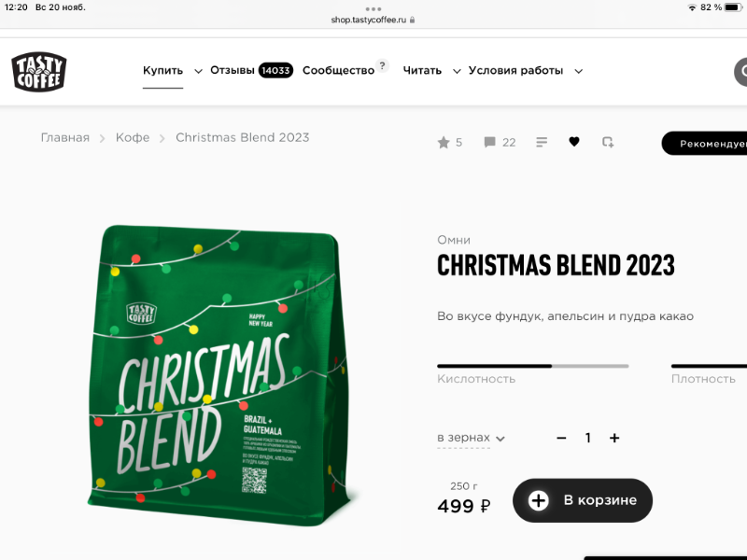
Task: Click the Tasty Coffee logo
Action: pyautogui.click(x=39, y=72)
